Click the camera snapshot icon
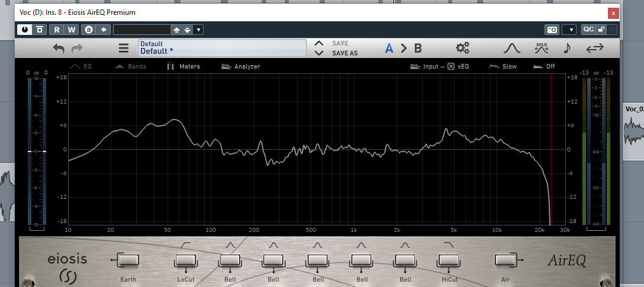This screenshot has height=287, width=644. coord(552,30)
